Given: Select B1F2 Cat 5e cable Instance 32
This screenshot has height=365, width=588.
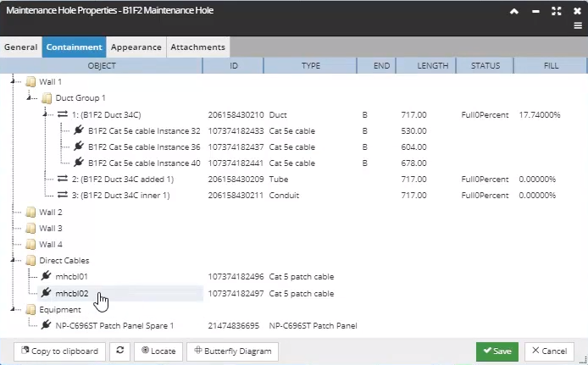Looking at the screenshot, I should coord(144,130).
